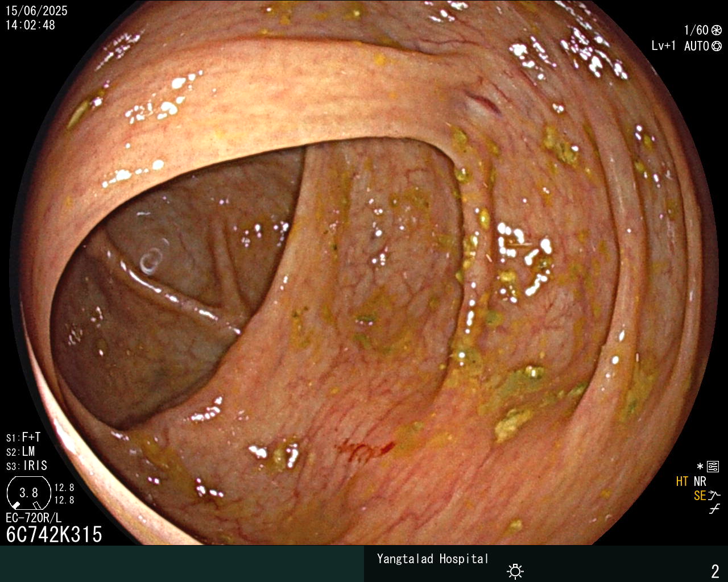Click the lower 12.8 diameter value
Image resolution: width=728 pixels, height=582 pixels.
[64, 500]
